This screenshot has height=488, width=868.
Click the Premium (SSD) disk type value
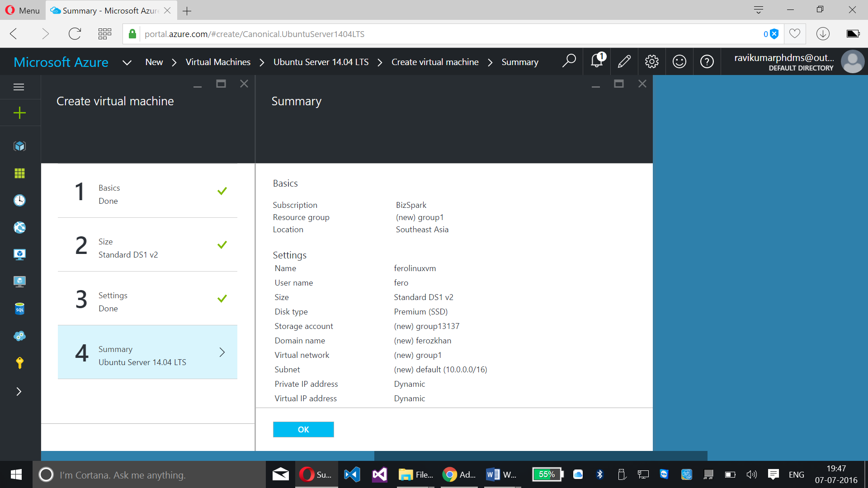421,312
